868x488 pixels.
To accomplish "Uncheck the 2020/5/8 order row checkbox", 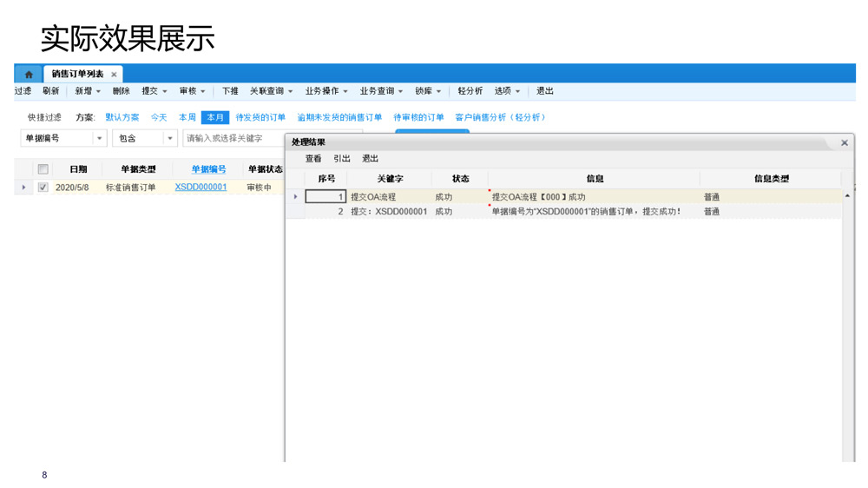I will point(43,188).
